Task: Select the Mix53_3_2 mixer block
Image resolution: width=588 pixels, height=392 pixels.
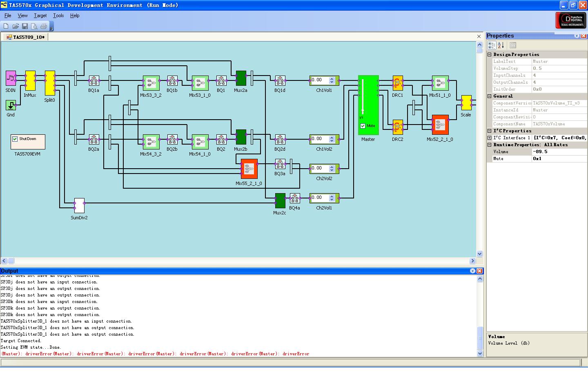Action: click(151, 83)
